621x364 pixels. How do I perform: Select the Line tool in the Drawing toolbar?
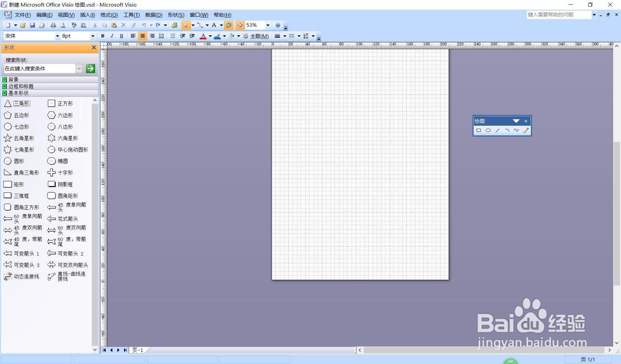coord(498,130)
